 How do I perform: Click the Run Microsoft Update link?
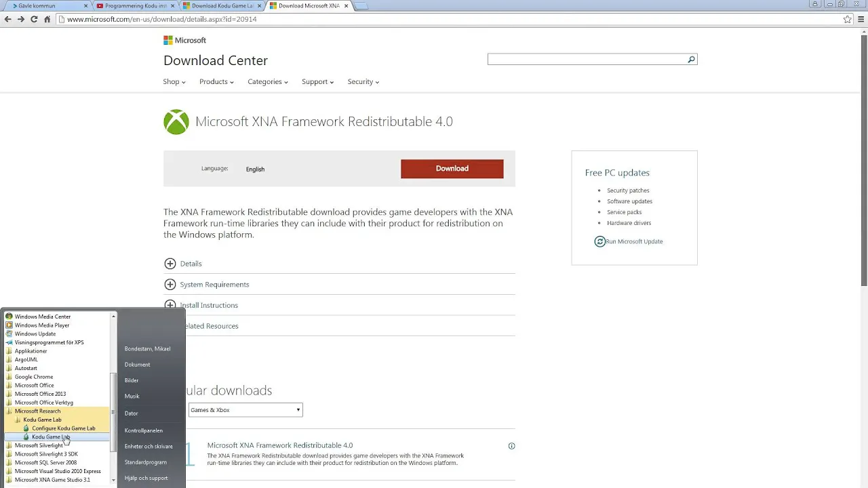click(634, 241)
